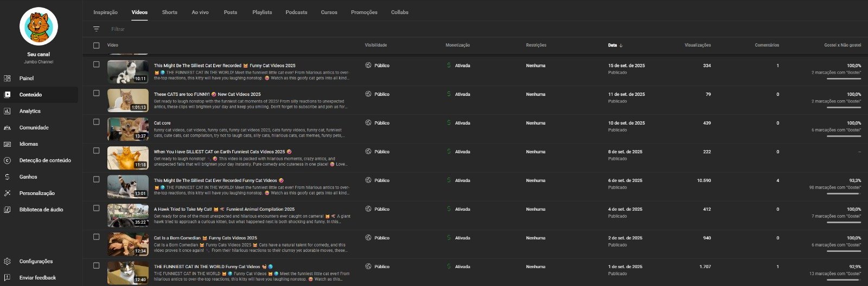Open the Comunidade icon in sidebar
This screenshot has width=868, height=286.
pos(7,128)
